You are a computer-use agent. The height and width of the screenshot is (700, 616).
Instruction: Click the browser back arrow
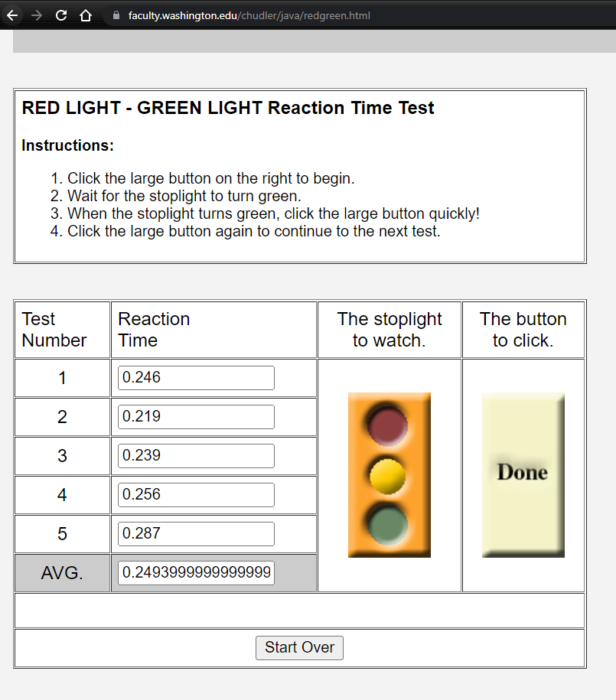point(12,15)
